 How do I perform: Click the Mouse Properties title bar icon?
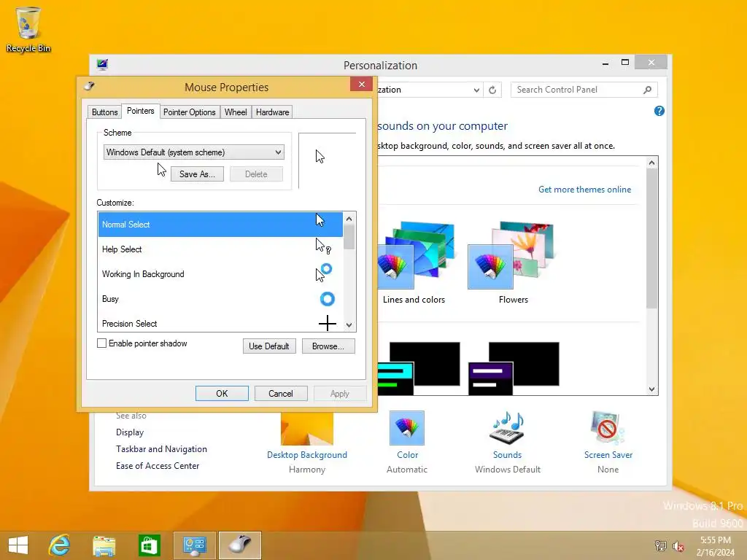tap(89, 86)
